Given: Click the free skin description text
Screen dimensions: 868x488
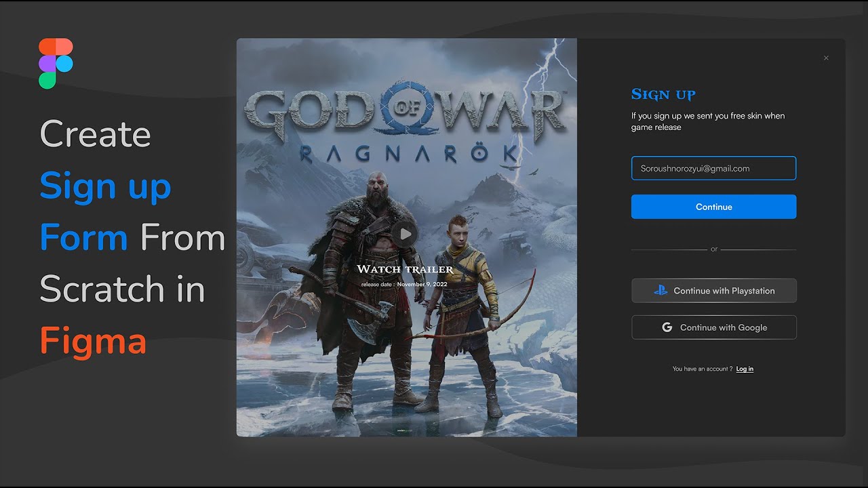Looking at the screenshot, I should click(708, 121).
